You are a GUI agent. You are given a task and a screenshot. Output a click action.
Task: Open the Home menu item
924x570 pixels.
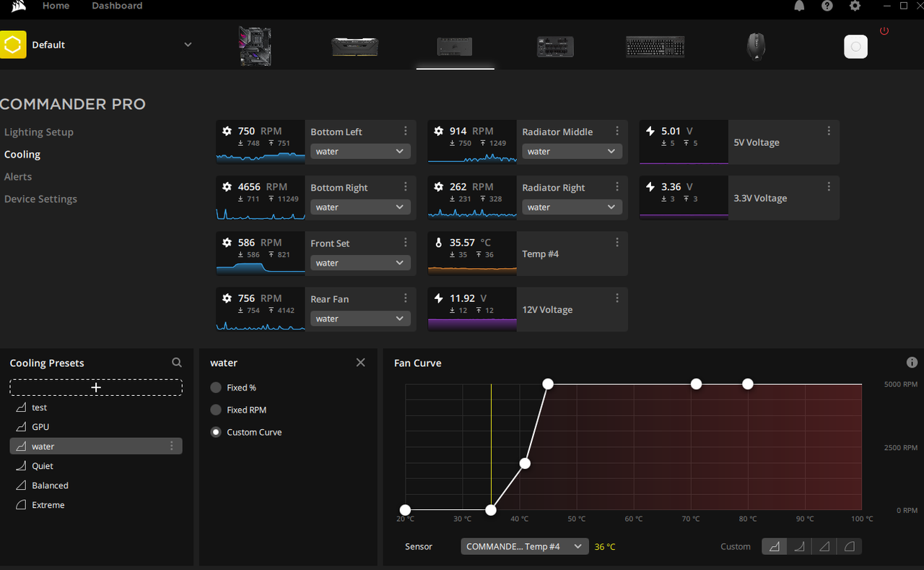point(56,6)
